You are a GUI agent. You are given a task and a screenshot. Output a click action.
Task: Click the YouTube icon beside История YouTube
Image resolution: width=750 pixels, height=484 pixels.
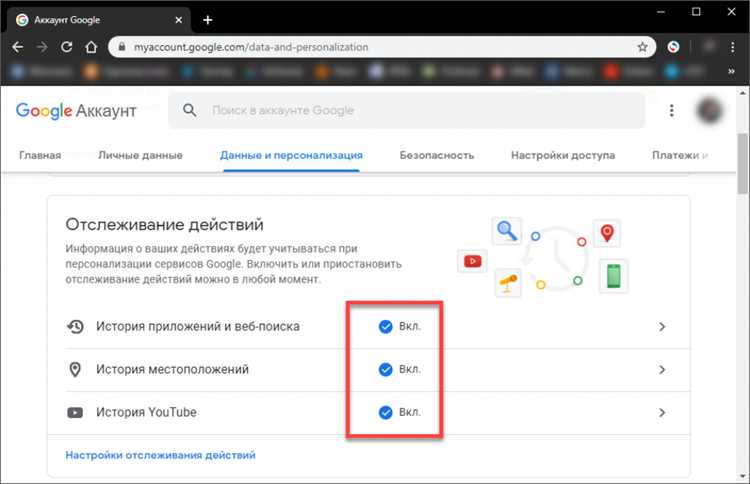pos(75,412)
